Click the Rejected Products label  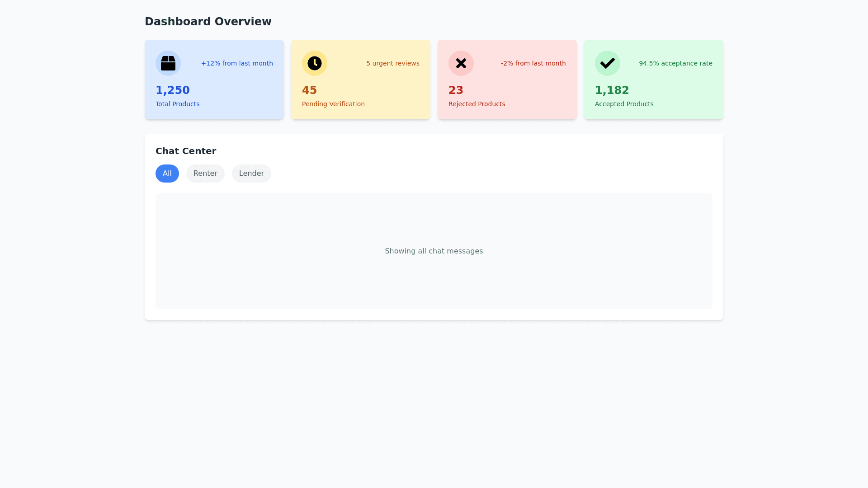[x=476, y=104]
